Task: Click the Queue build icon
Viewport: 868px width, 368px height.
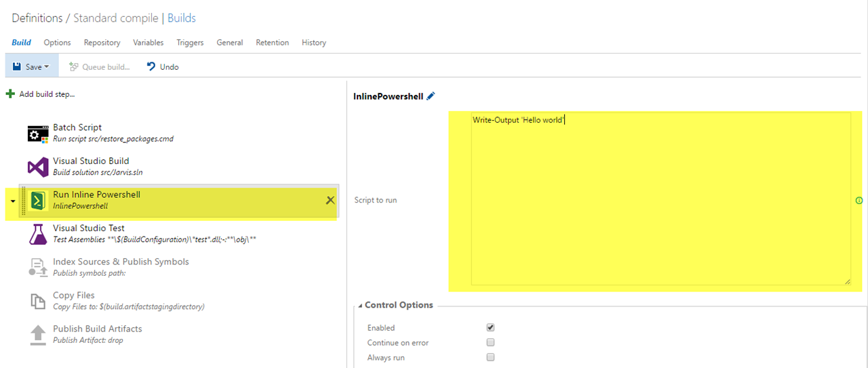Action: 74,66
